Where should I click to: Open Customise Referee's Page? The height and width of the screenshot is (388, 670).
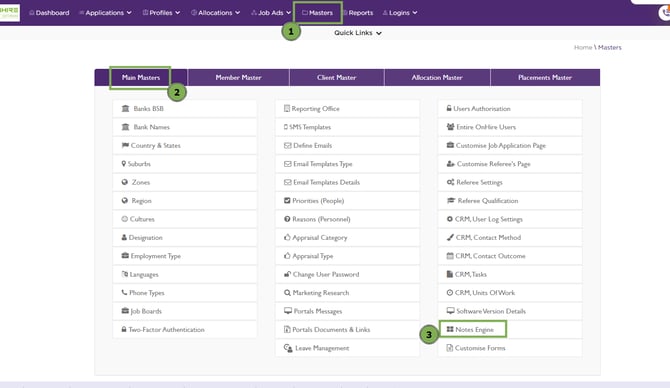510,164
